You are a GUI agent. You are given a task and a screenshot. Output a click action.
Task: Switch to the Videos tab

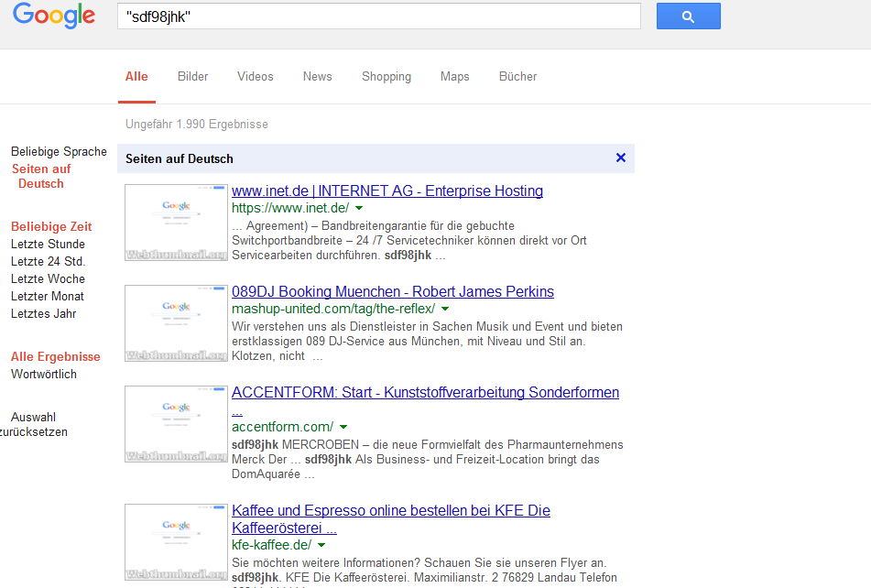tap(255, 77)
